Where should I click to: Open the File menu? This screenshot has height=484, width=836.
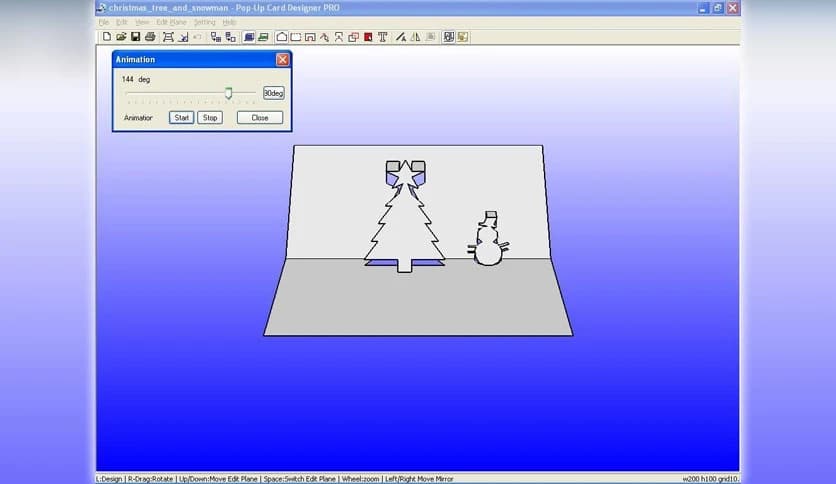click(x=104, y=22)
